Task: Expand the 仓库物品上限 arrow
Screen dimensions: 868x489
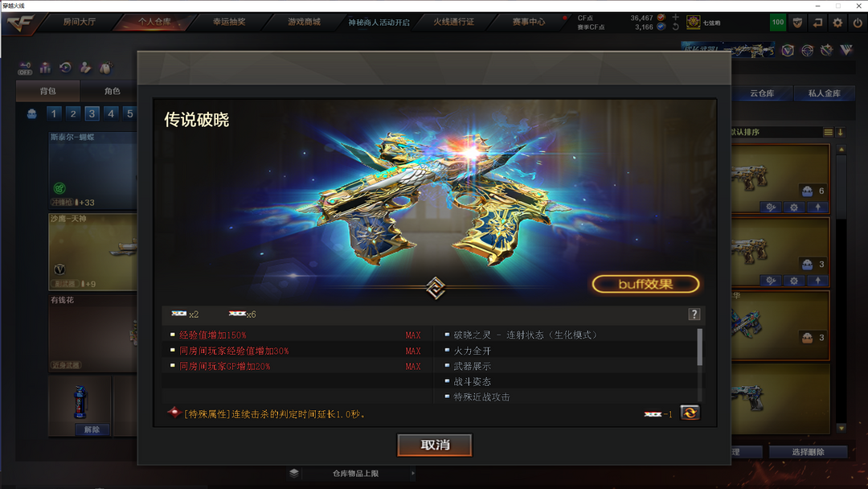Action: pyautogui.click(x=413, y=474)
